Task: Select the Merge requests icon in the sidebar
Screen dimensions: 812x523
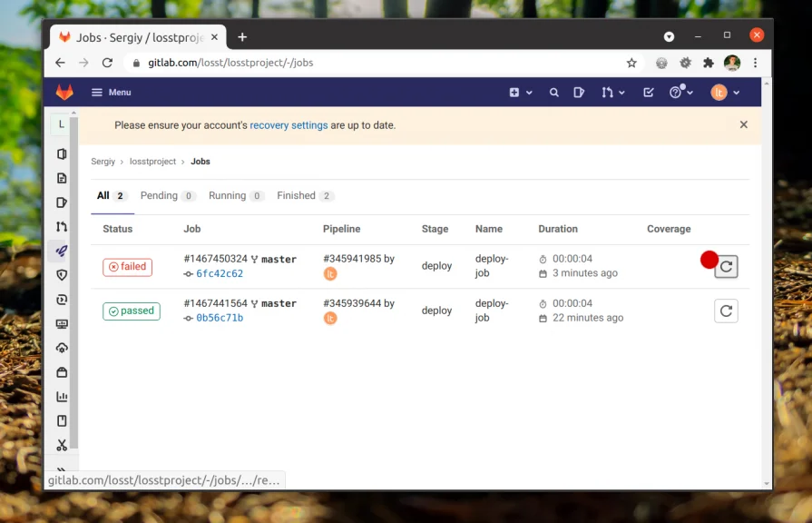Action: tap(62, 226)
